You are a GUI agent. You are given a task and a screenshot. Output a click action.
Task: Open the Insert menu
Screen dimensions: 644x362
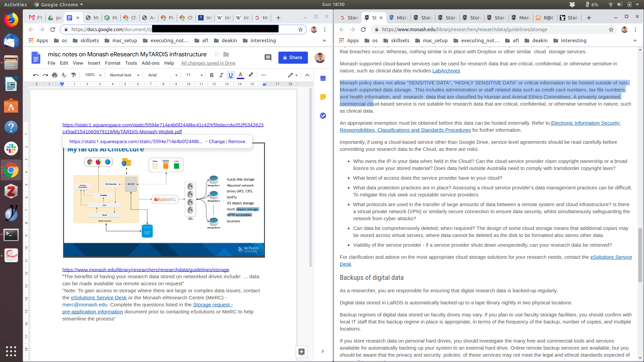(94, 63)
